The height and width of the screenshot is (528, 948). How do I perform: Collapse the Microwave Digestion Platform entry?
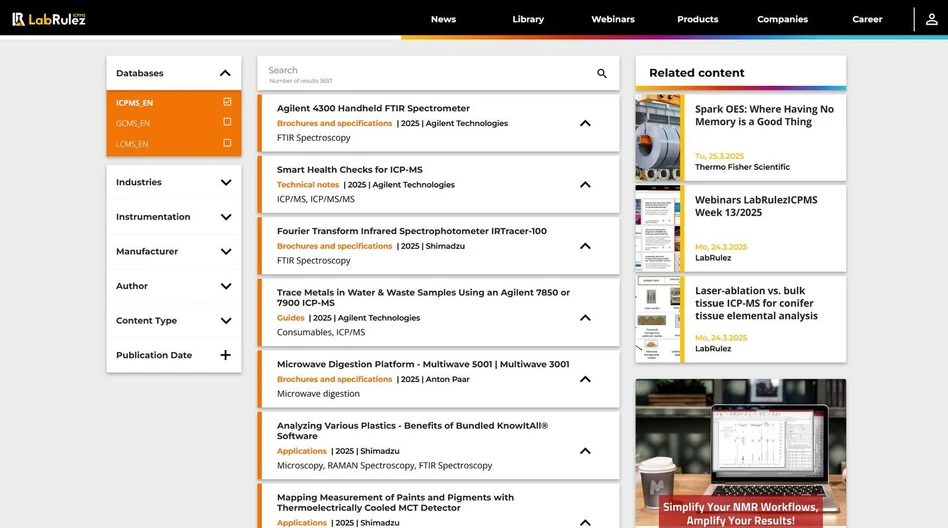pyautogui.click(x=585, y=379)
